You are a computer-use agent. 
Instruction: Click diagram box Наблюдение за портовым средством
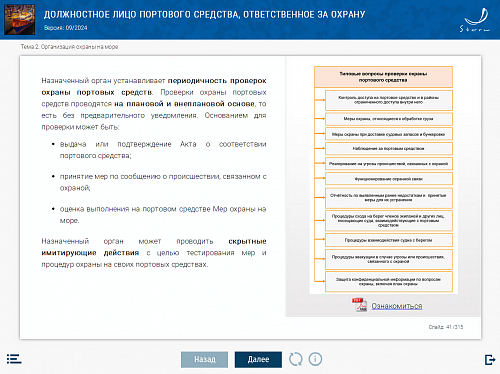[x=389, y=149]
